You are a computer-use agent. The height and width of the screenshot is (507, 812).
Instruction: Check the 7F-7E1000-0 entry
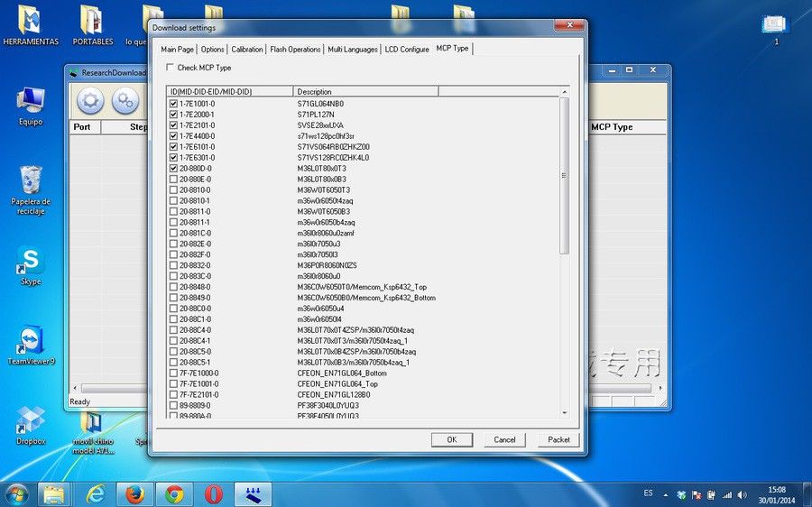coord(173,373)
